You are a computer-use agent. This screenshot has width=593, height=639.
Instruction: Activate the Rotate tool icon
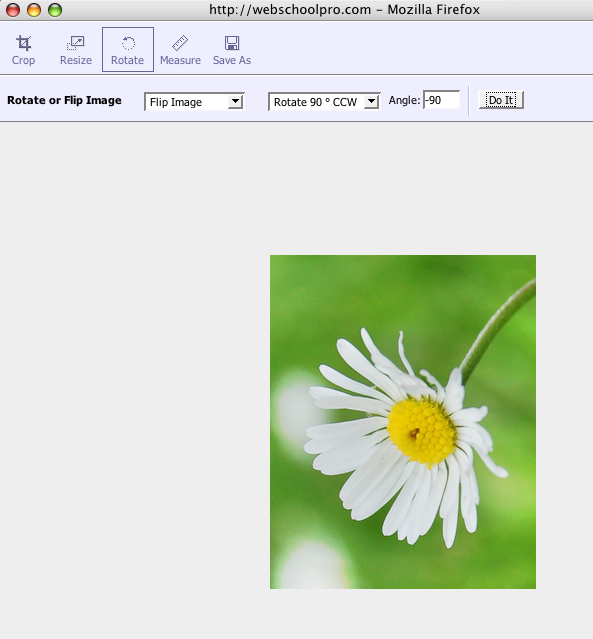coord(128,44)
